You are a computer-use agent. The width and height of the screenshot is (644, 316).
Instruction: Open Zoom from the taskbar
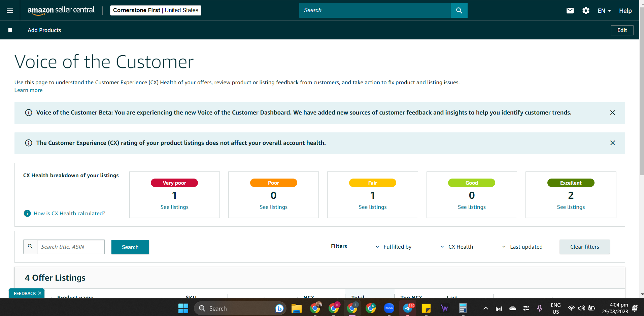pos(389,308)
